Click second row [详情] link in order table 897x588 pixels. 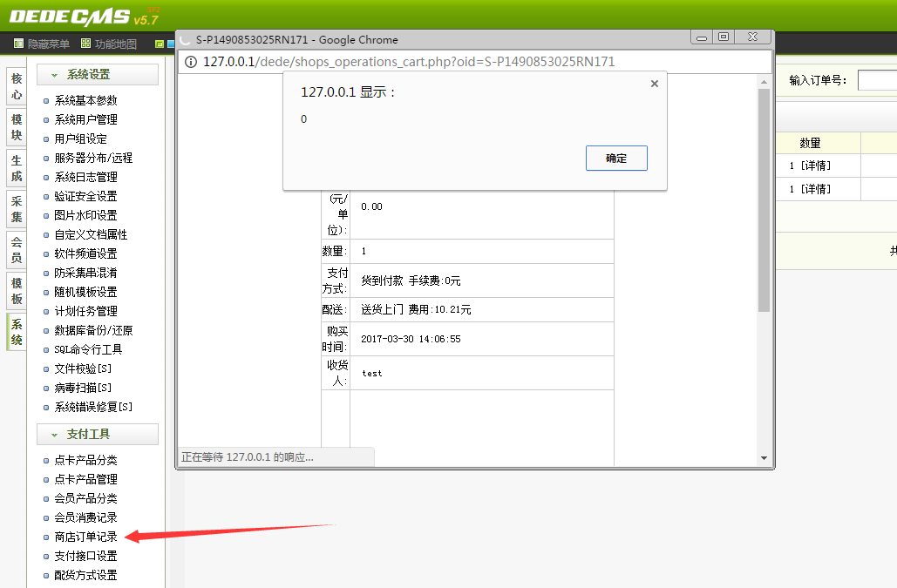click(816, 189)
